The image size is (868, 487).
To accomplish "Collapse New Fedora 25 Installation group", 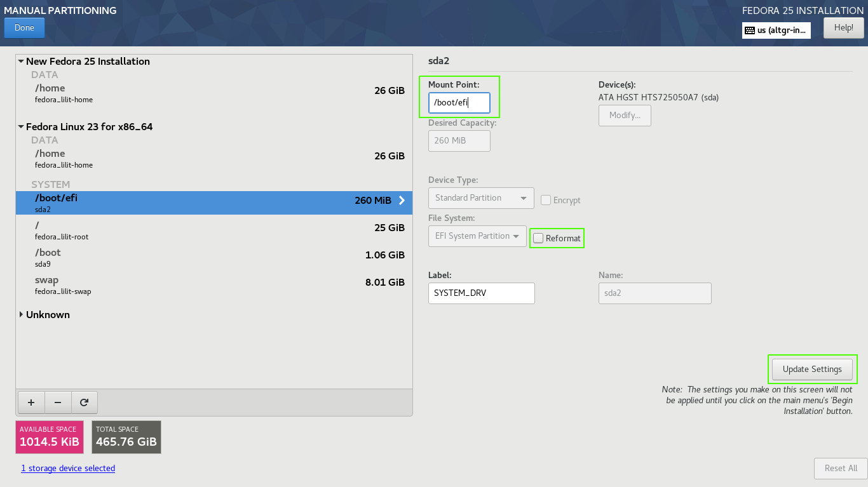I will (21, 62).
